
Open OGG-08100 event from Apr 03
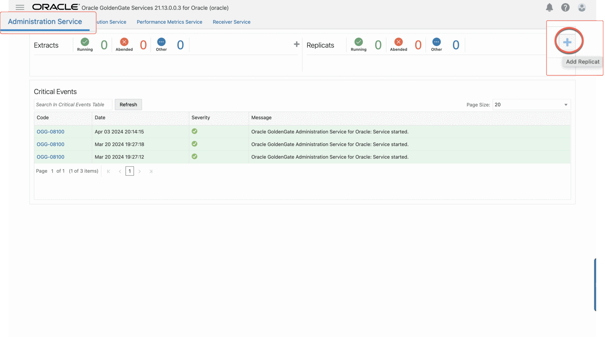(x=50, y=132)
